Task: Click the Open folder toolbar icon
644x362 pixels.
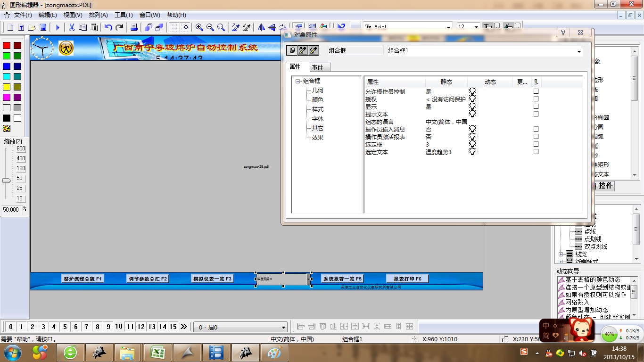Action: (32, 27)
